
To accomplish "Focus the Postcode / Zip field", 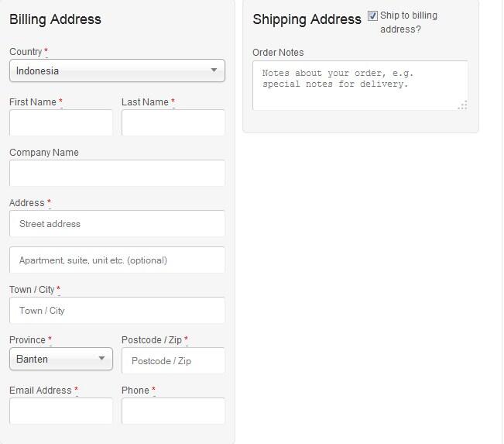I will [x=173, y=360].
